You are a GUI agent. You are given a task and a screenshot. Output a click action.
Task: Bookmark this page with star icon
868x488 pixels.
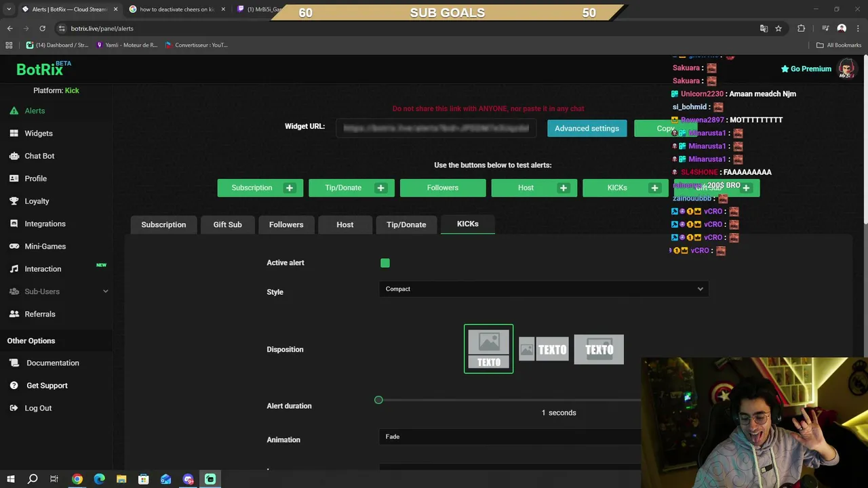[778, 28]
